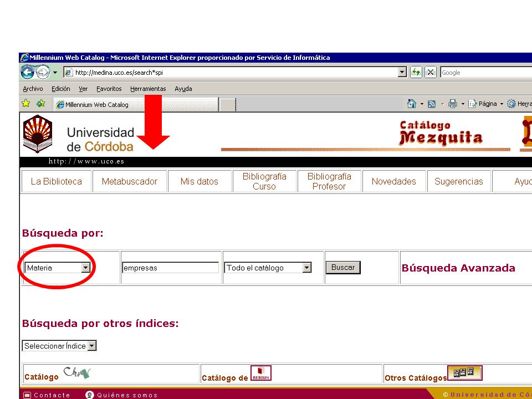Expand the Página dropdown arrow
532x399 pixels.
[x=502, y=104]
